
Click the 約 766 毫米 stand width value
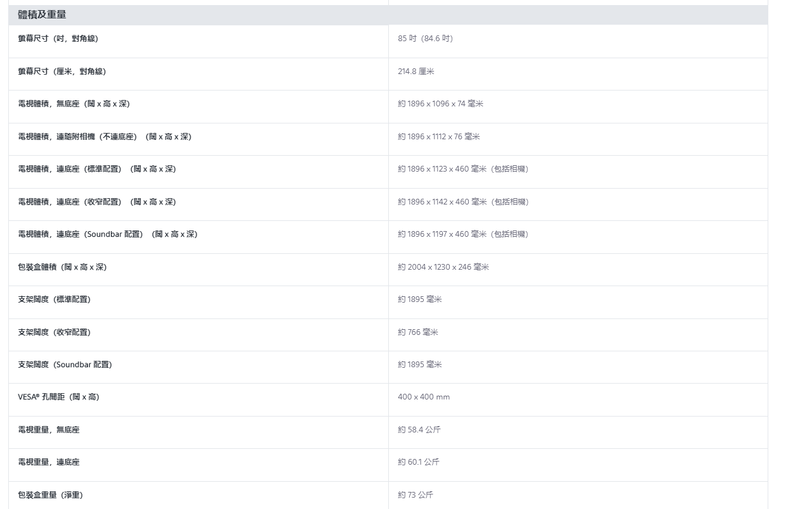tap(417, 332)
